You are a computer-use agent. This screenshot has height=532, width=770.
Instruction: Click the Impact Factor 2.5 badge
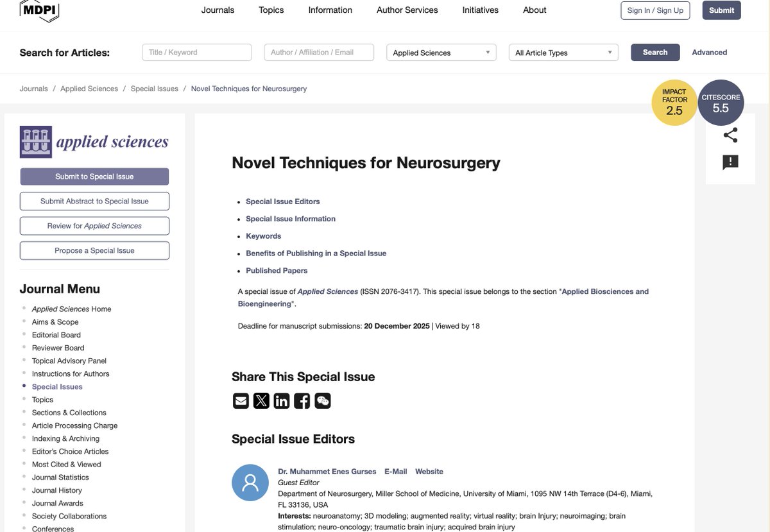coord(674,103)
